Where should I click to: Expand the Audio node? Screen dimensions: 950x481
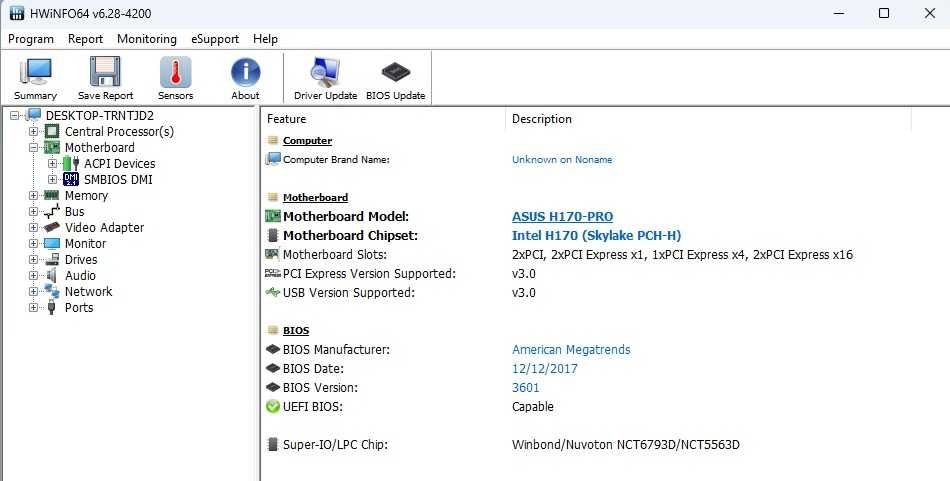pos(33,276)
